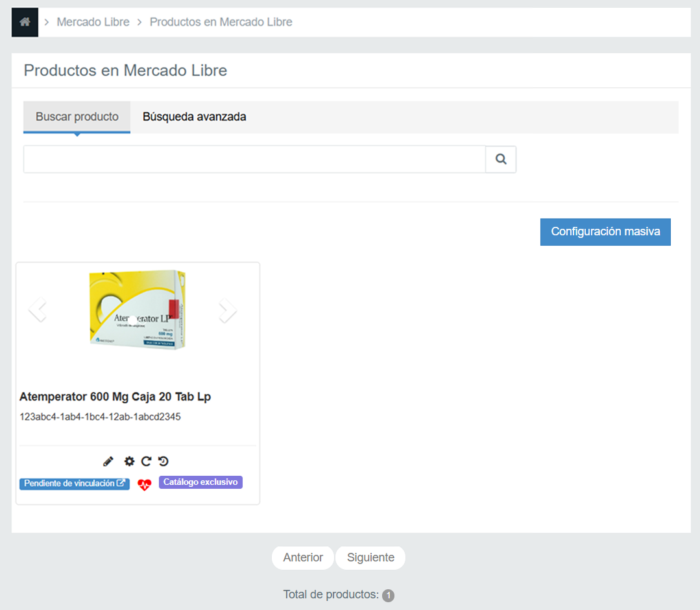
Task: Open the Atemperator 600 Mg product title
Action: (115, 397)
